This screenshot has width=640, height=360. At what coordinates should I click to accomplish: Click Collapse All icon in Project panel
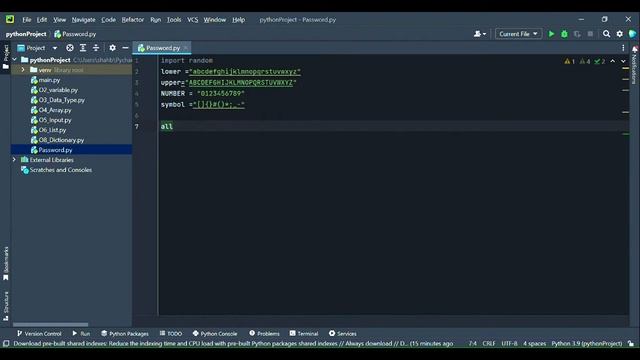click(96, 48)
